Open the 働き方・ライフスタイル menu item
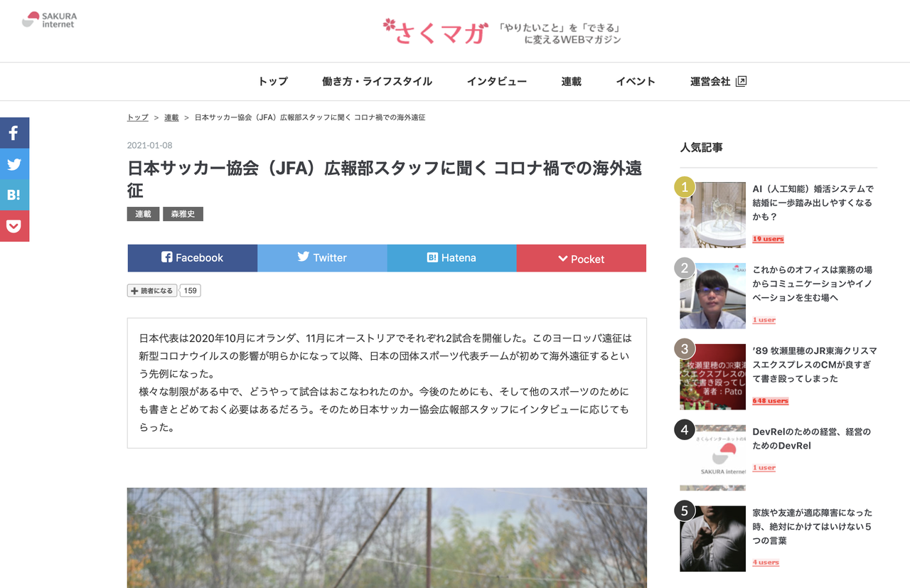The width and height of the screenshot is (910, 588). pyautogui.click(x=377, y=82)
